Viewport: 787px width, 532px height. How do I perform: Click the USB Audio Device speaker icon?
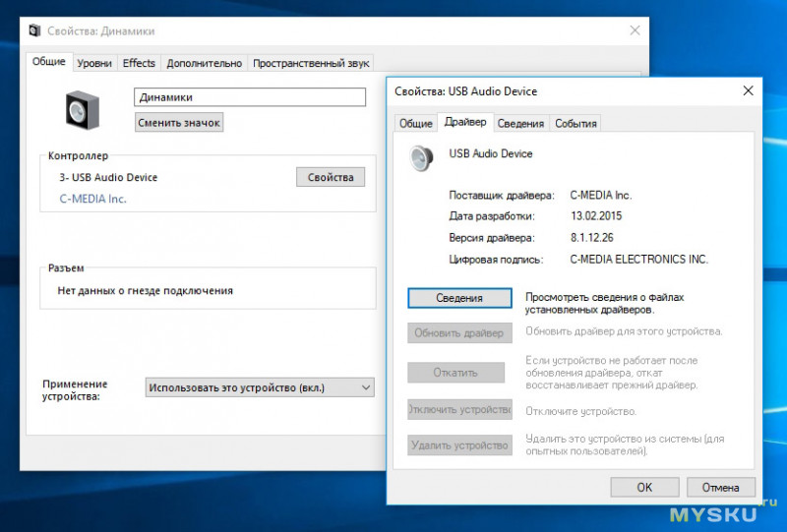click(x=421, y=158)
